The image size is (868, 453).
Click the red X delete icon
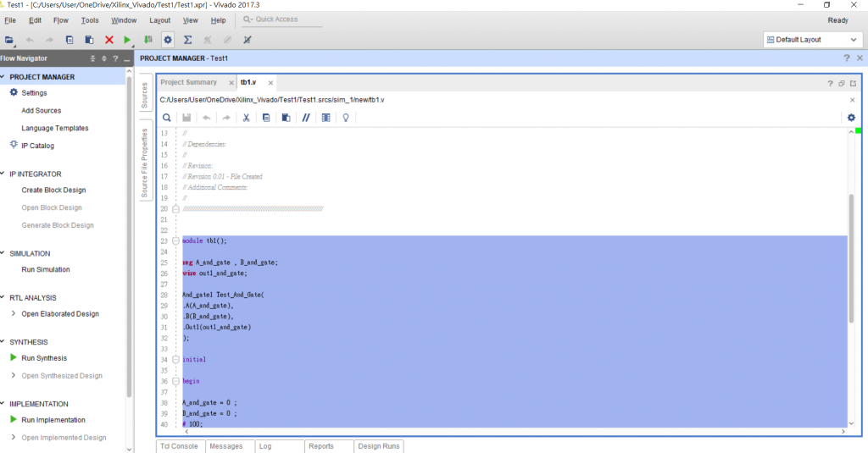point(109,40)
